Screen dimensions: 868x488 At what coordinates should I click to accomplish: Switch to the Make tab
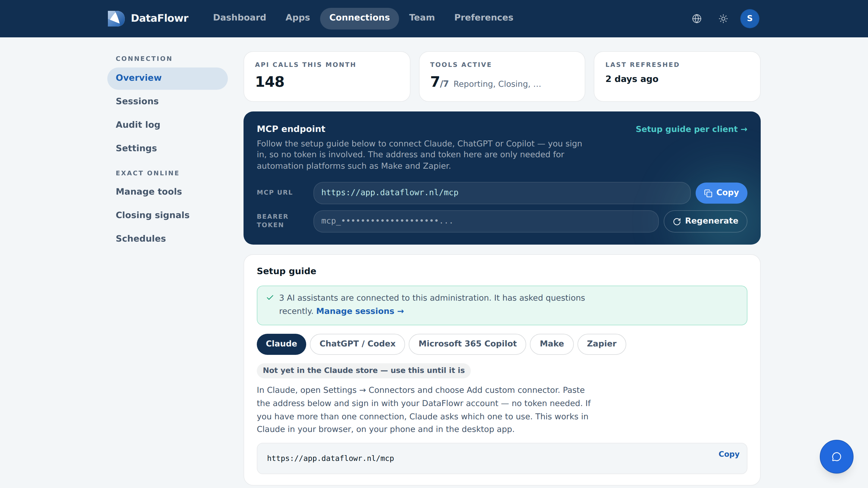[552, 344]
